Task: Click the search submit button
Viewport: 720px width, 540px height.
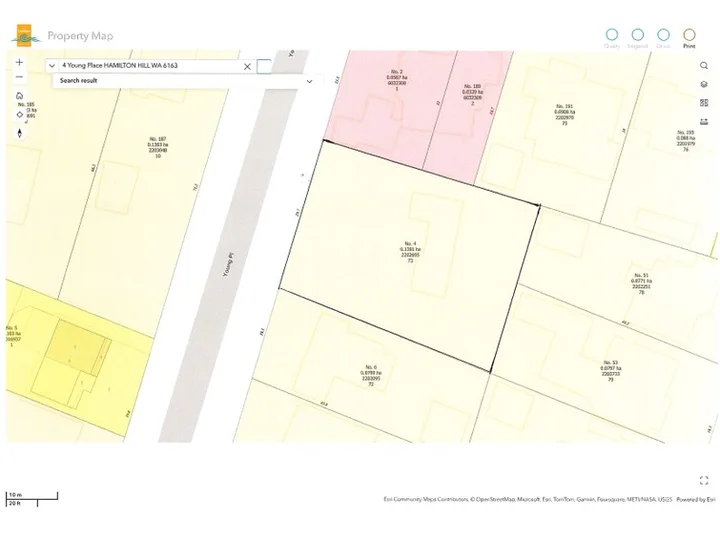Action: pos(264,66)
